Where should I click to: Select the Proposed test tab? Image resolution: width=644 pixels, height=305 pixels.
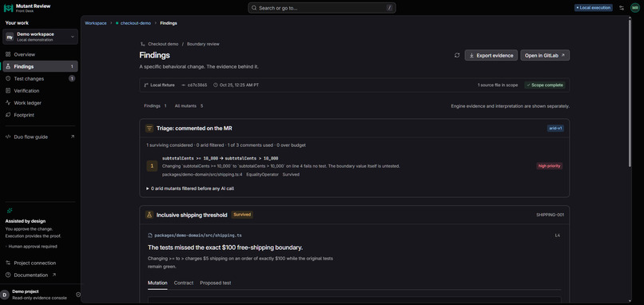pos(215,283)
